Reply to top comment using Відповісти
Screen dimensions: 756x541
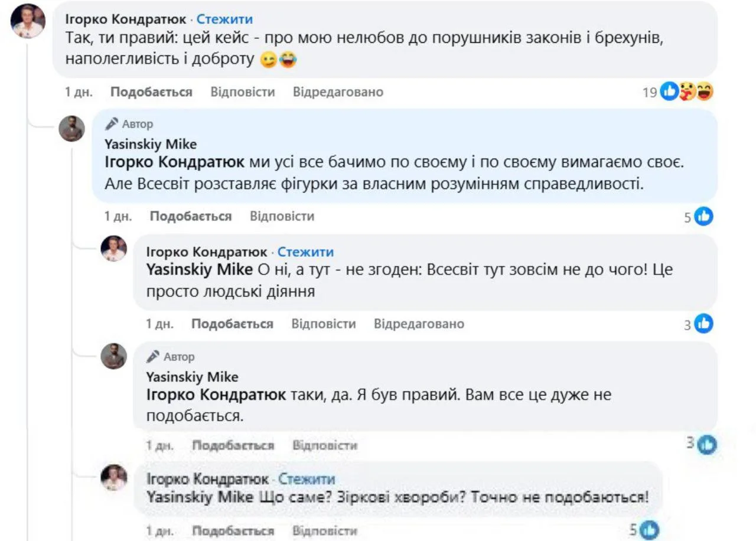(x=243, y=92)
